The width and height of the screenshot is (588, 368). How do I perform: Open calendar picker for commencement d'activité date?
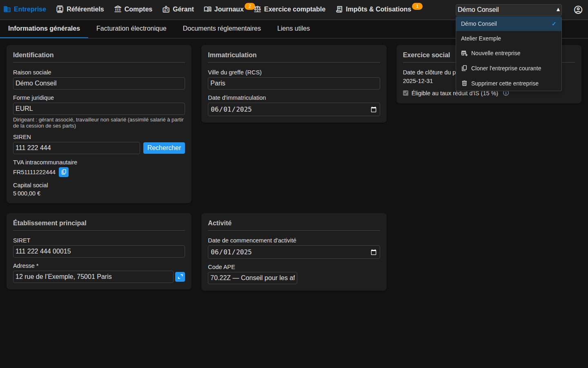(373, 252)
